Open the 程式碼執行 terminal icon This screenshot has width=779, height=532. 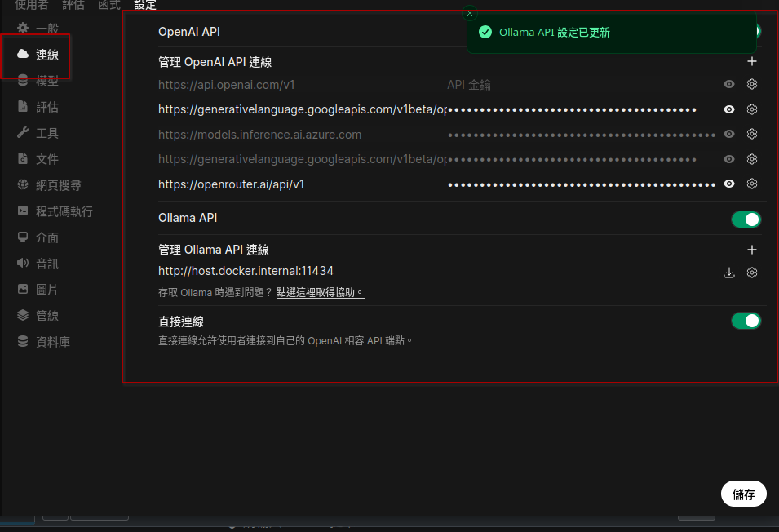(x=23, y=211)
